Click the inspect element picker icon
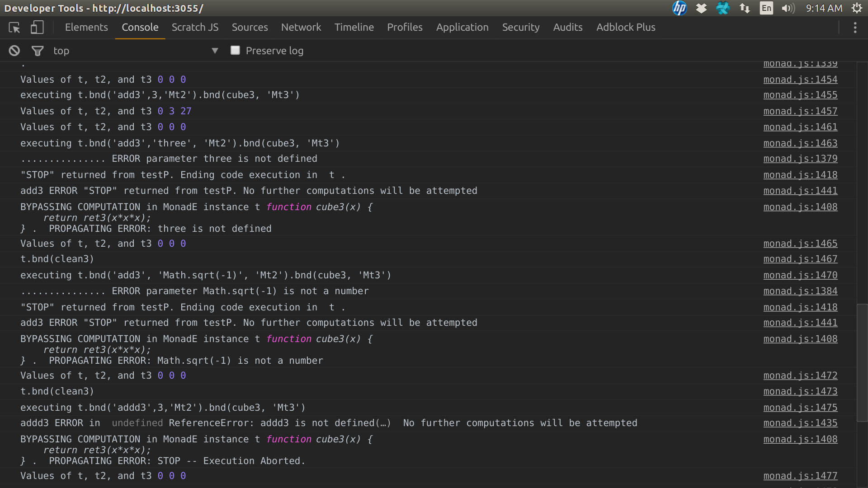Image resolution: width=868 pixels, height=488 pixels. coord(14,28)
